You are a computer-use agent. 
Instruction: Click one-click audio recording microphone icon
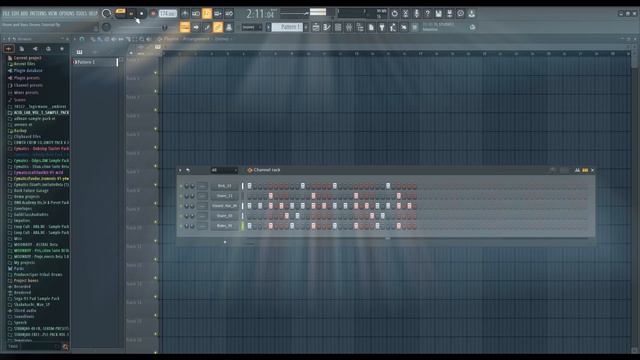tap(416, 13)
